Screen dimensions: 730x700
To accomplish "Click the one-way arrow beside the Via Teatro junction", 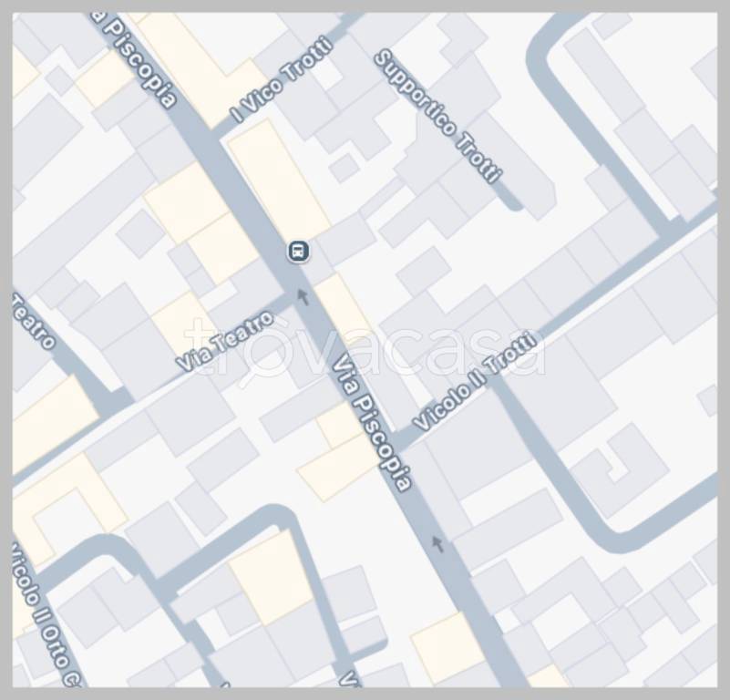I will click(303, 296).
